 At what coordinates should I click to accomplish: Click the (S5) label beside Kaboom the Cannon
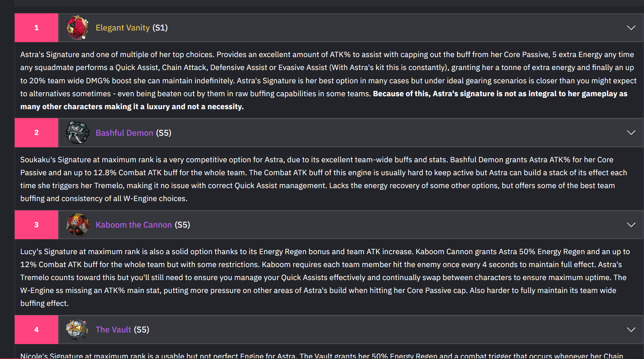182,225
